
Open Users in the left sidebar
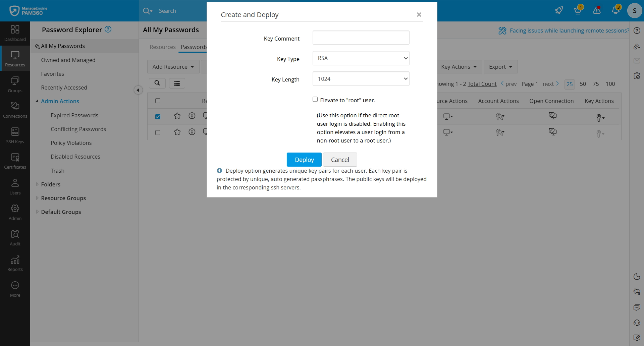[x=15, y=187]
